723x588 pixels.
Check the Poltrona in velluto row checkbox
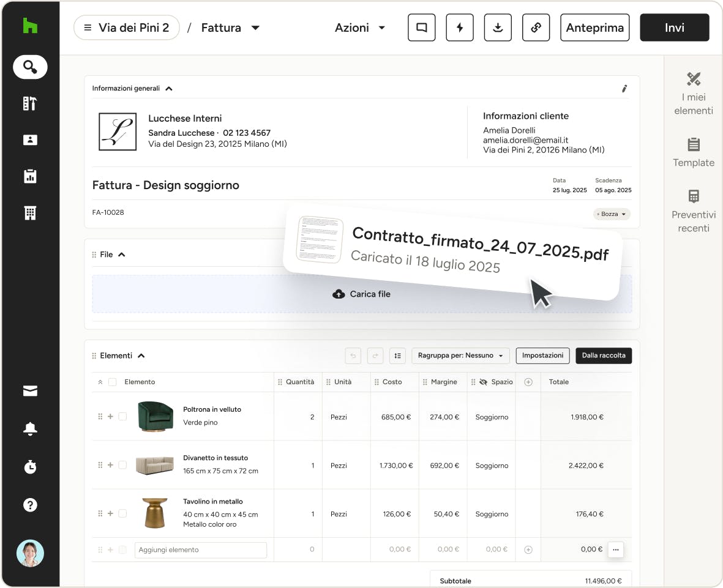tap(122, 417)
